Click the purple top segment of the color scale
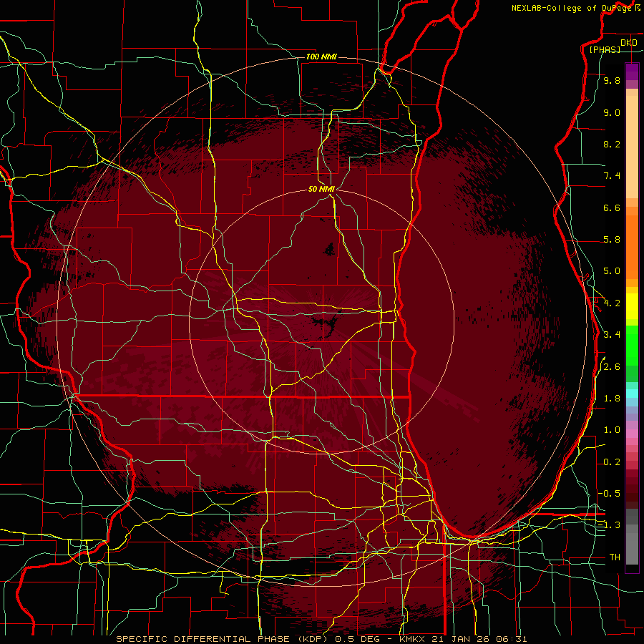The height and width of the screenshot is (644, 644). pos(632,72)
